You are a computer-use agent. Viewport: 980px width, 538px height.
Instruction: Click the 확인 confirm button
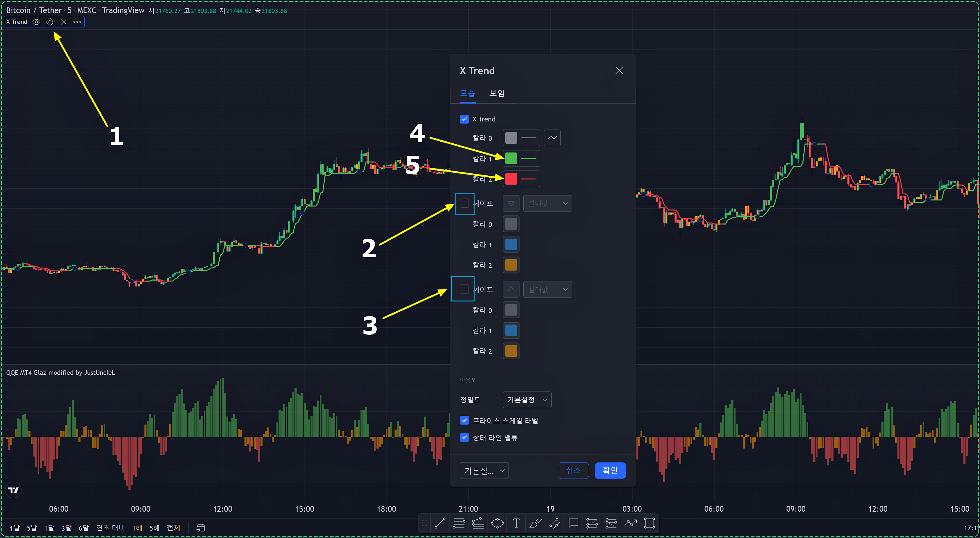pos(610,471)
